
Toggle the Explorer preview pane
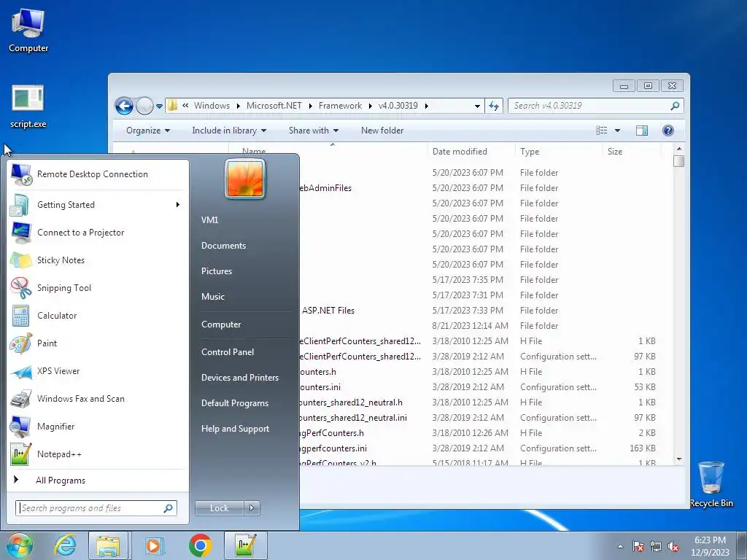[642, 131]
